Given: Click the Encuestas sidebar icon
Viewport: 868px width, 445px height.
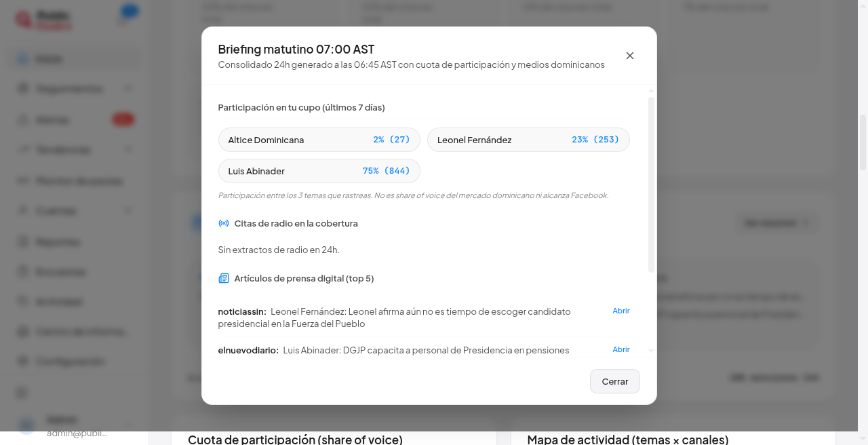Looking at the screenshot, I should 23,272.
